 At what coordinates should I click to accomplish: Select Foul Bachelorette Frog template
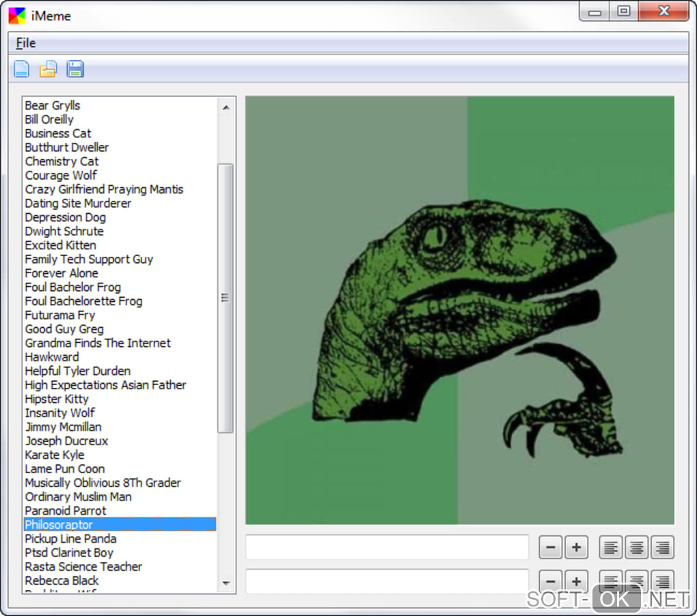click(x=120, y=301)
